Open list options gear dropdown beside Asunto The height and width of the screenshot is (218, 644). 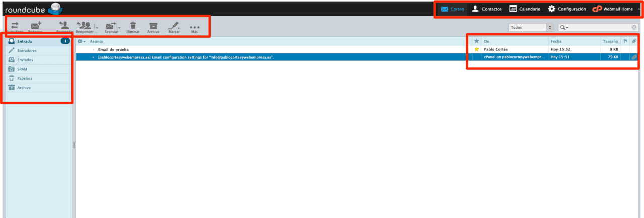pos(82,41)
